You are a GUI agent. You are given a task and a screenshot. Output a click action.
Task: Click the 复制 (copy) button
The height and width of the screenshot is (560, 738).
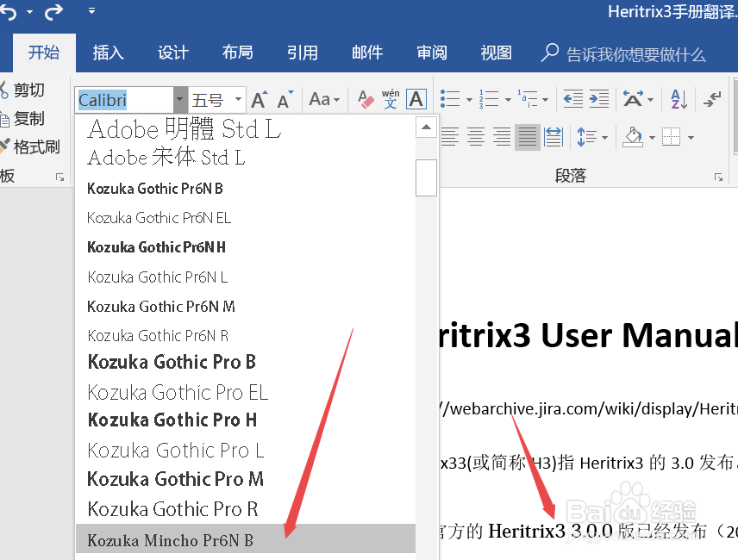(23, 119)
